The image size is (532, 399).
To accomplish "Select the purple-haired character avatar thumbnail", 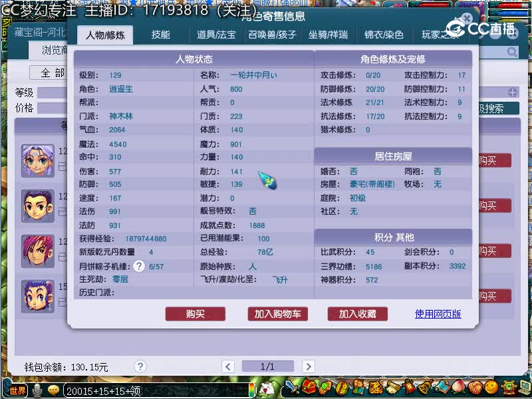I will (38, 161).
